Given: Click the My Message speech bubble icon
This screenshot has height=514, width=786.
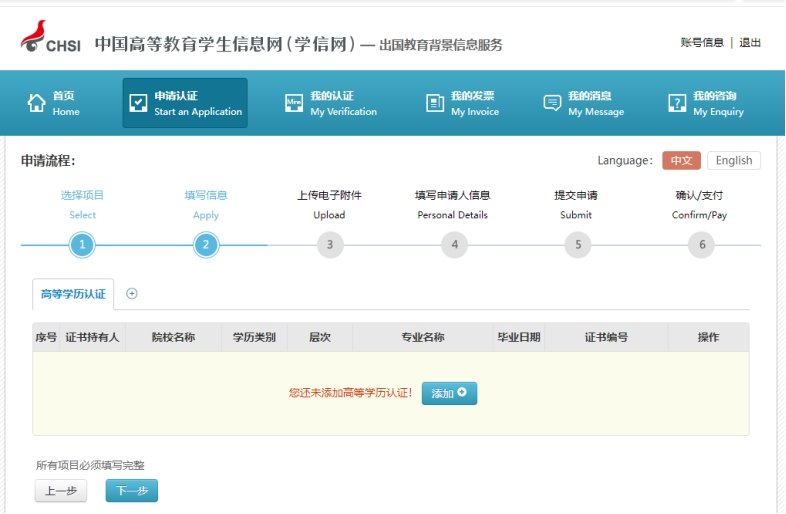Looking at the screenshot, I should point(552,103).
